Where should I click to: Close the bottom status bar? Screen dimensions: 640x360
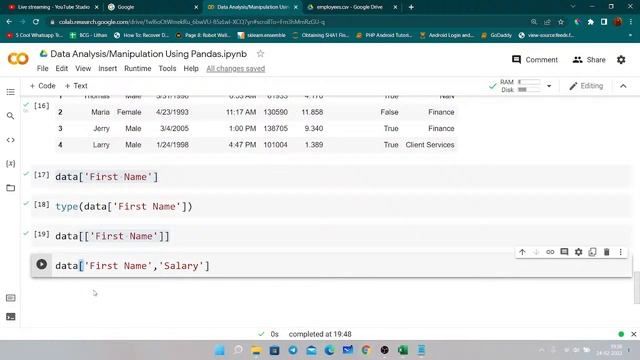[633, 334]
